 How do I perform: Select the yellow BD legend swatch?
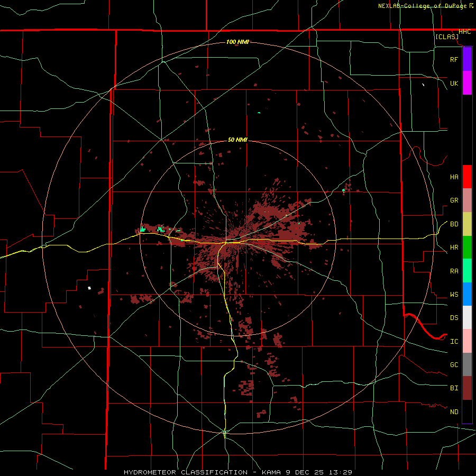467,224
